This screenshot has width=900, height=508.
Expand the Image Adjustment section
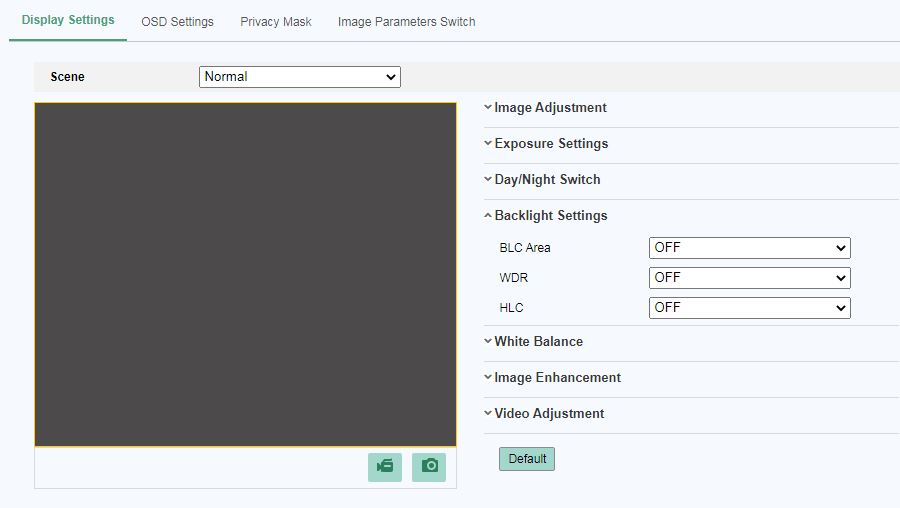coord(550,108)
